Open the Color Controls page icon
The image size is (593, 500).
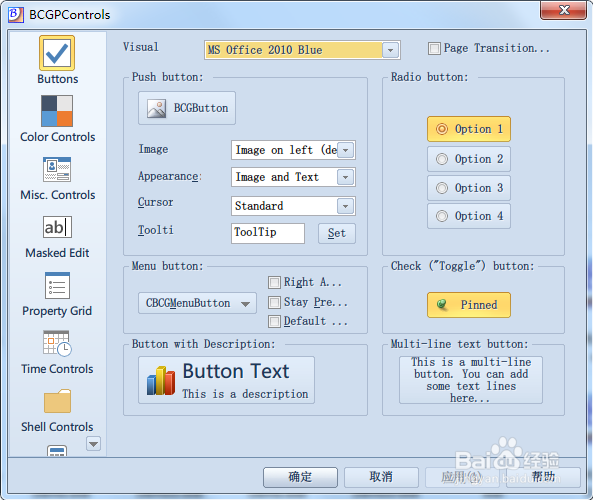pos(57,111)
